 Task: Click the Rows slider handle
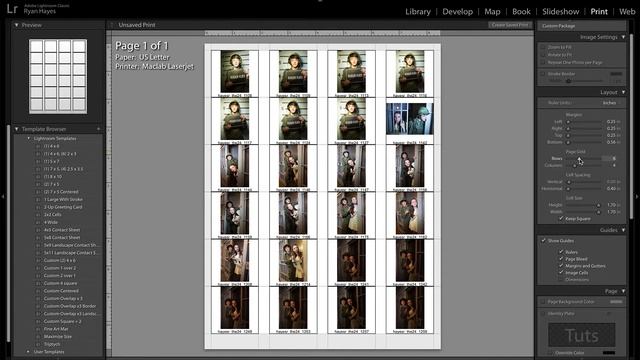pos(579,158)
